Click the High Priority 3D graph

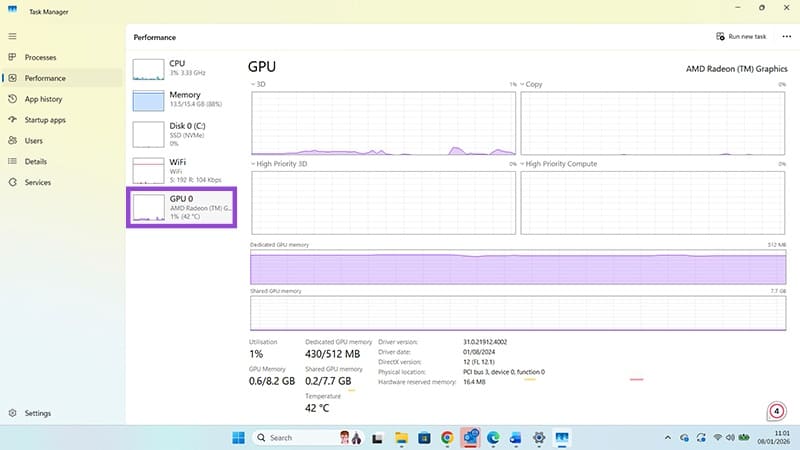(x=383, y=203)
